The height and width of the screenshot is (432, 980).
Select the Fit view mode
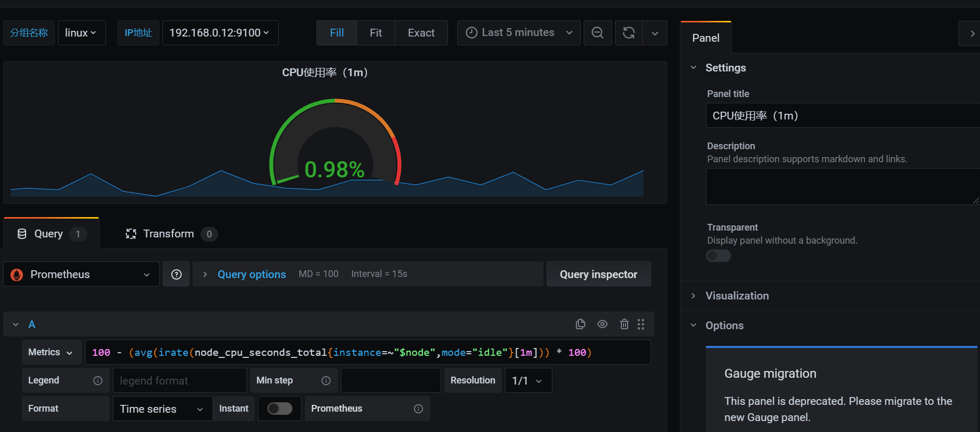tap(376, 33)
